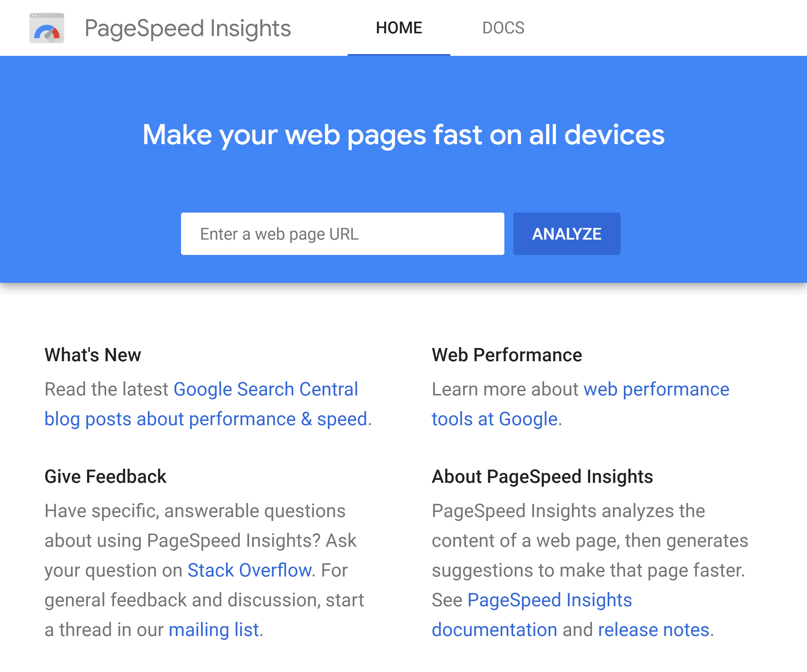Click the PageSpeed Insights logo icon

pyautogui.click(x=46, y=27)
